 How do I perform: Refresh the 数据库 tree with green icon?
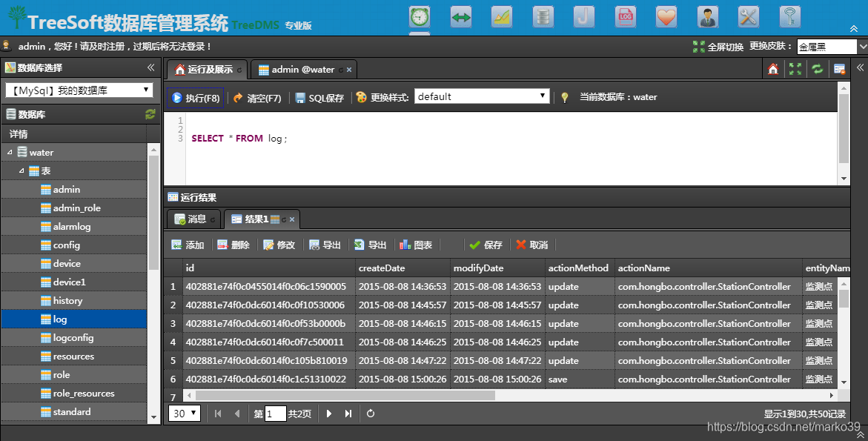(150, 115)
